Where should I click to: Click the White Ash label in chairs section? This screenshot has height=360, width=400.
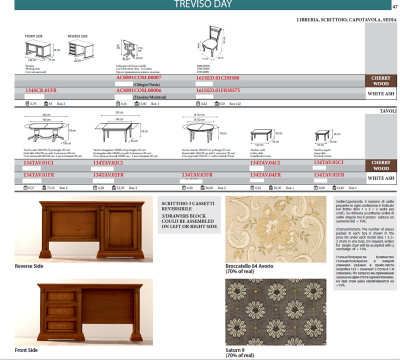coord(381,94)
